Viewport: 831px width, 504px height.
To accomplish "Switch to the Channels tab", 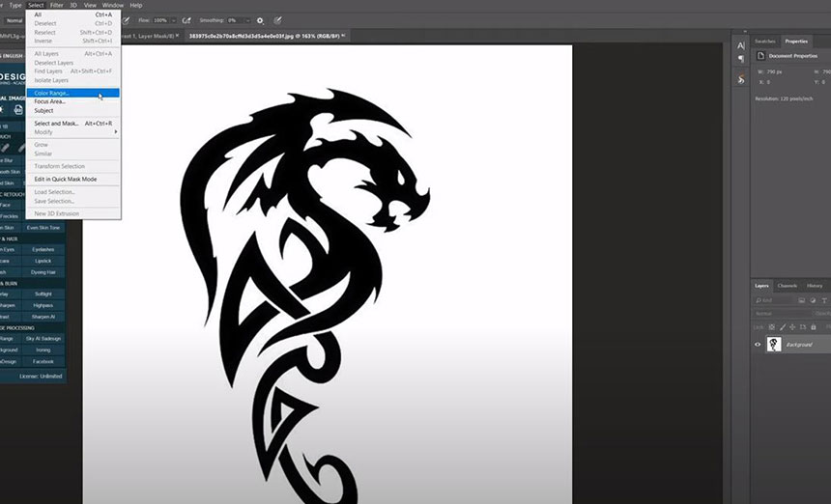I will point(788,286).
